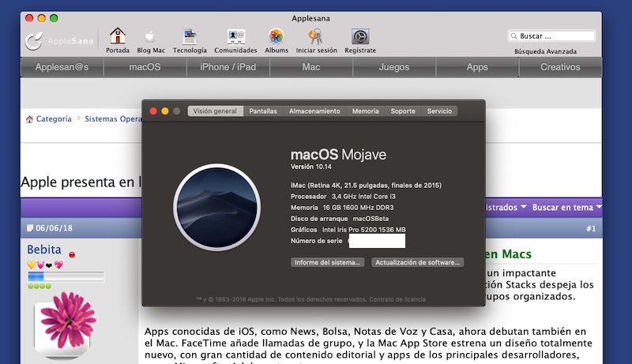632x364 pixels.
Task: Click Informe del sistema button
Action: point(328,262)
